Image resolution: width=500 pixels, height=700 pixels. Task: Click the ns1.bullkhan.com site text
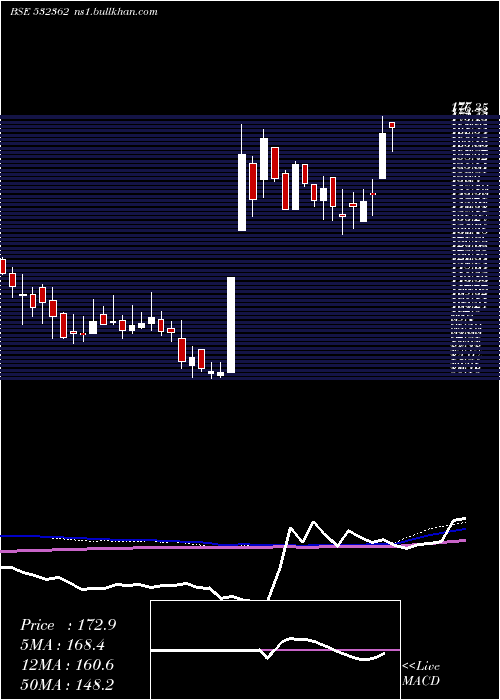[114, 12]
